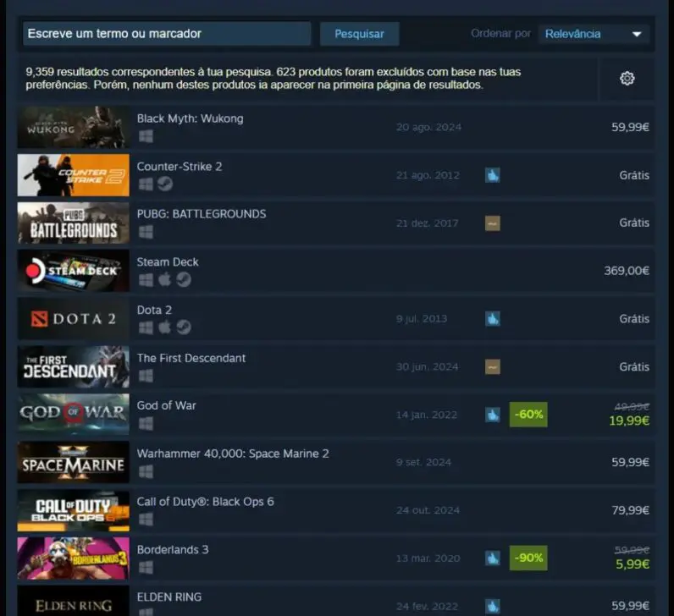The width and height of the screenshot is (674, 616).
Task: Open search preferences gear icon
Action: (x=627, y=78)
